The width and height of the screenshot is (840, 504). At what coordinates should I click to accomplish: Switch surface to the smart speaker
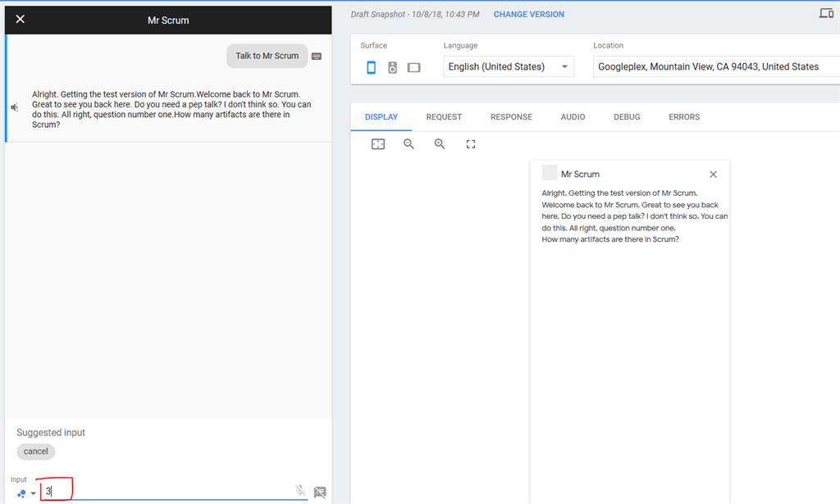tap(392, 67)
